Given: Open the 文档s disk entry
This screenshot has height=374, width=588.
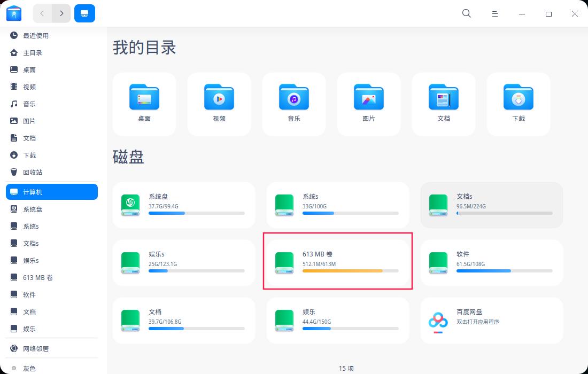Looking at the screenshot, I should click(491, 205).
